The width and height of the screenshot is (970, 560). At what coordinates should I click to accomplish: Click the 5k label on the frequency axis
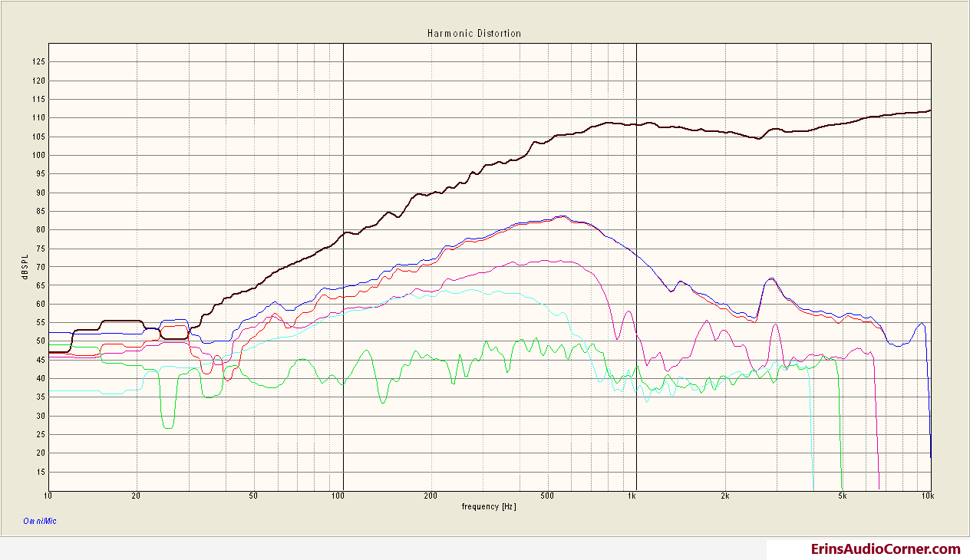[x=842, y=496]
